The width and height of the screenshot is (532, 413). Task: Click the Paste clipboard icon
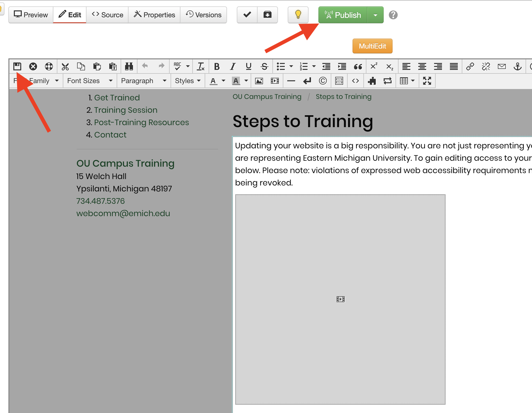[97, 66]
